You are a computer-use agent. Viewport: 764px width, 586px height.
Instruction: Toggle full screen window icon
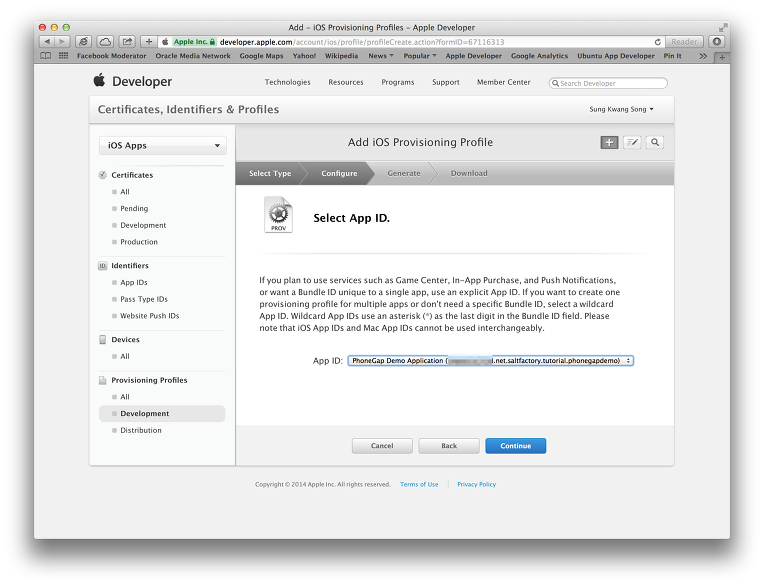click(723, 27)
